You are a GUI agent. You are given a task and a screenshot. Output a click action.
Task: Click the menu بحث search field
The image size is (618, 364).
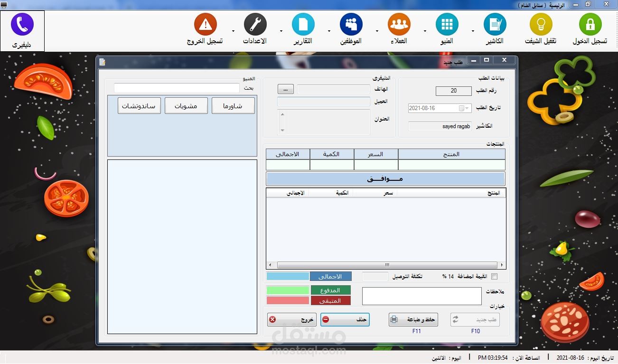(x=177, y=88)
